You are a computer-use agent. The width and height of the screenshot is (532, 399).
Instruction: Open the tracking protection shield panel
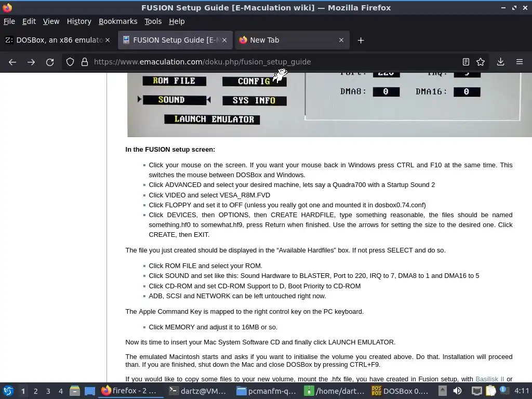coord(70,62)
